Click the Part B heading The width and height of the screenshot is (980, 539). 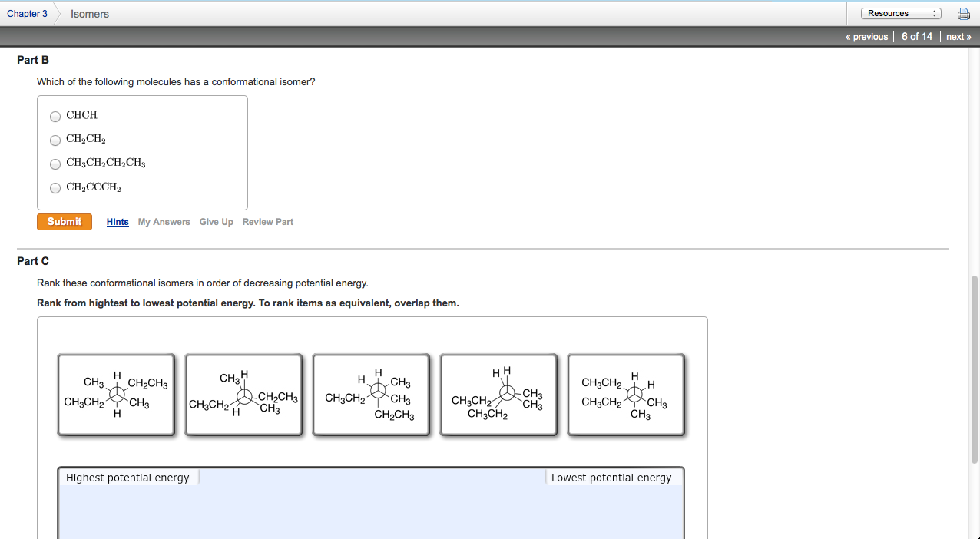[33, 60]
